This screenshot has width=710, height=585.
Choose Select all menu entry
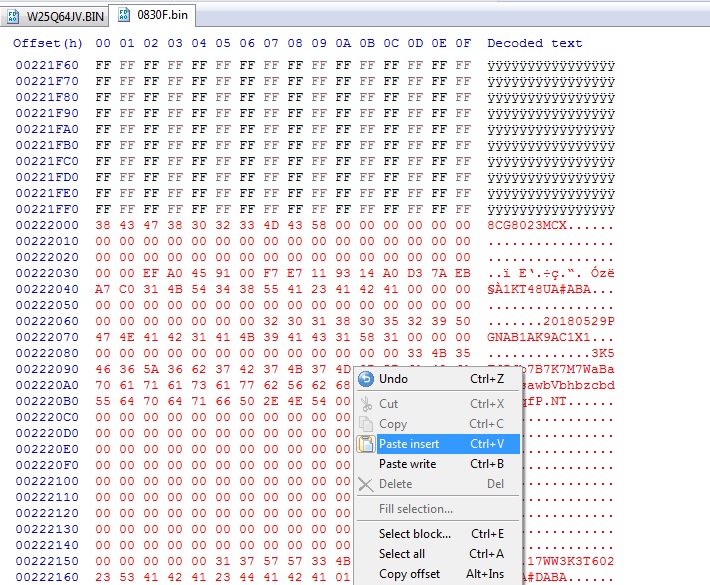tap(437, 554)
